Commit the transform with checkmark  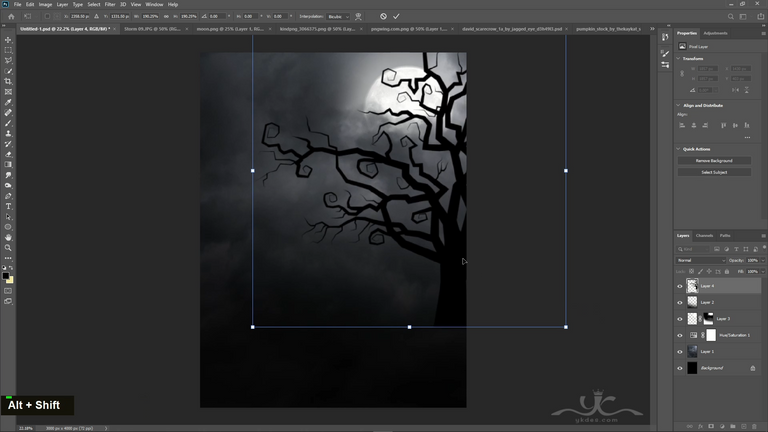pyautogui.click(x=396, y=16)
